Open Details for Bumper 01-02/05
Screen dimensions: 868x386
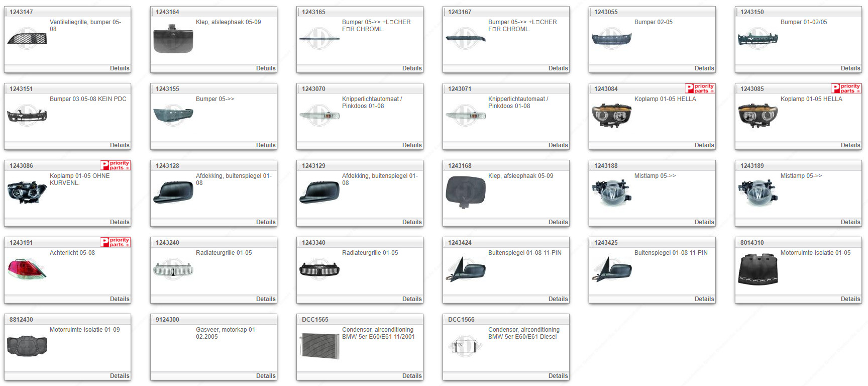[850, 68]
